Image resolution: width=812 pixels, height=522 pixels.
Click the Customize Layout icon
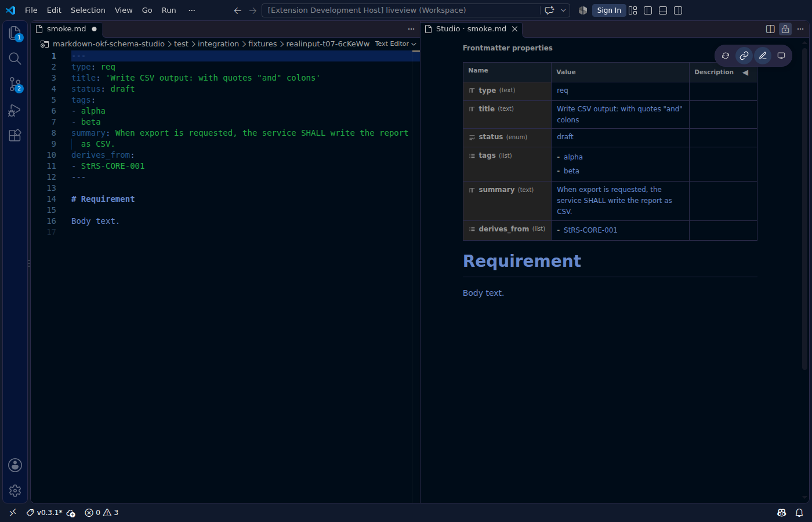coord(633,10)
